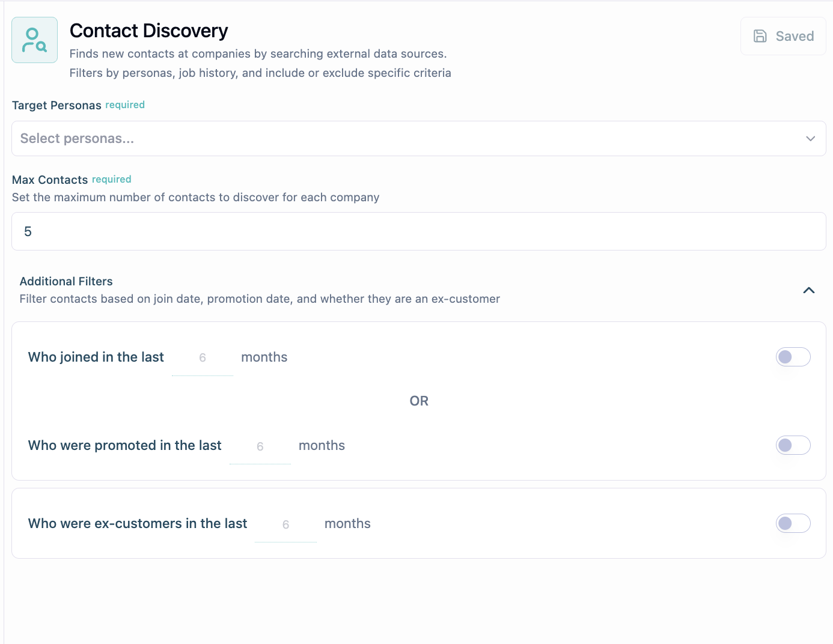Focus the Max Contacts number field
This screenshot has width=833, height=644.
tap(418, 231)
